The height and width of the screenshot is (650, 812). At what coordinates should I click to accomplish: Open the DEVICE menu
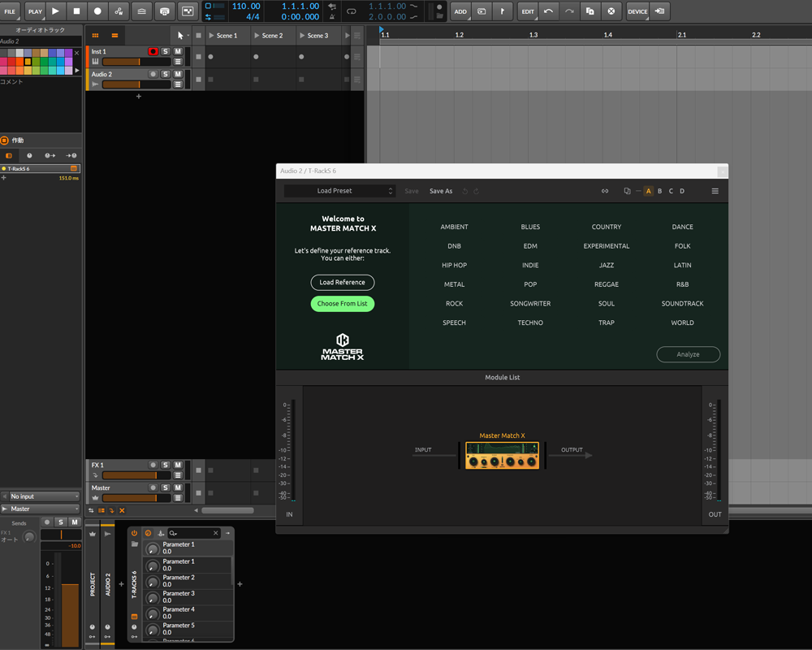(x=637, y=11)
